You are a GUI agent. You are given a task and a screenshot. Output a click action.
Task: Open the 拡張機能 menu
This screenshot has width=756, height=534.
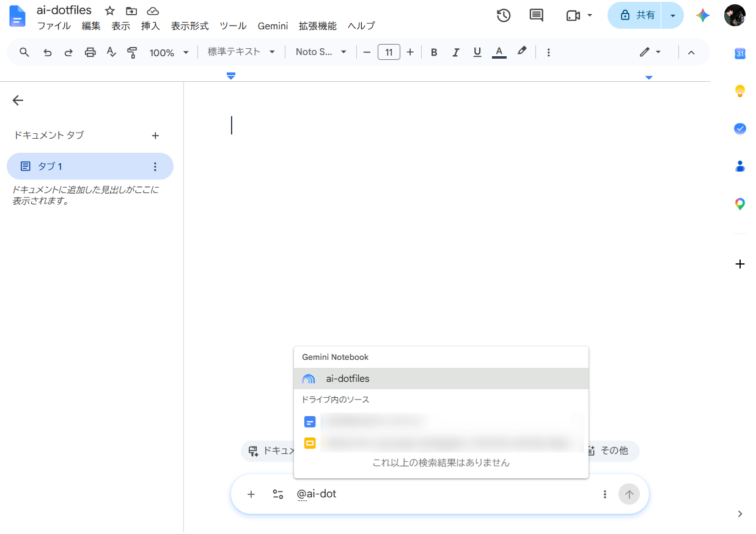click(x=317, y=26)
